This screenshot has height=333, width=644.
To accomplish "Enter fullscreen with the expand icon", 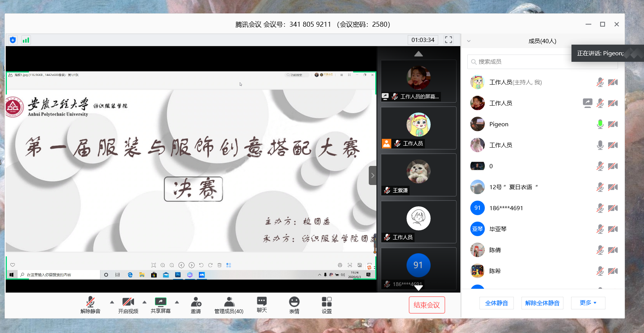I will (x=449, y=40).
